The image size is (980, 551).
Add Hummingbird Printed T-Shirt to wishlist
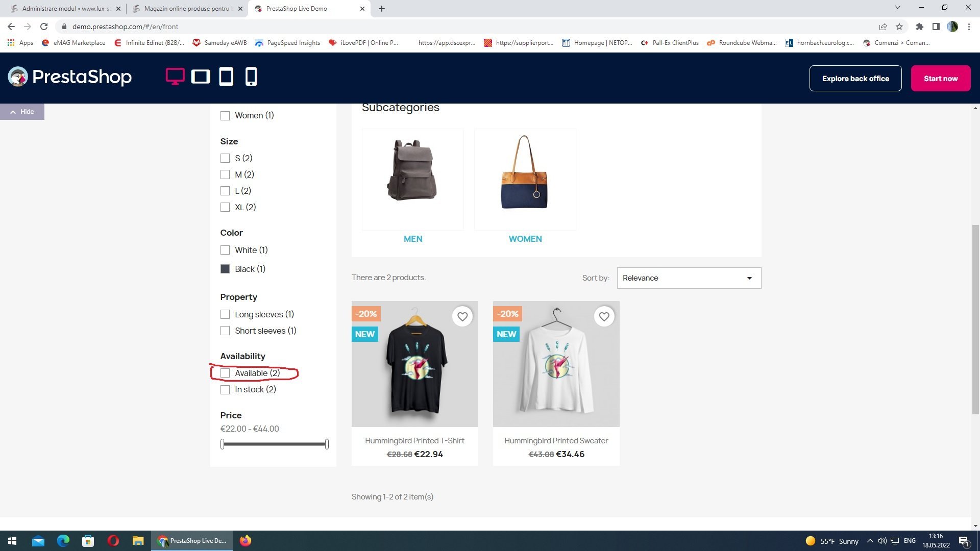(462, 317)
